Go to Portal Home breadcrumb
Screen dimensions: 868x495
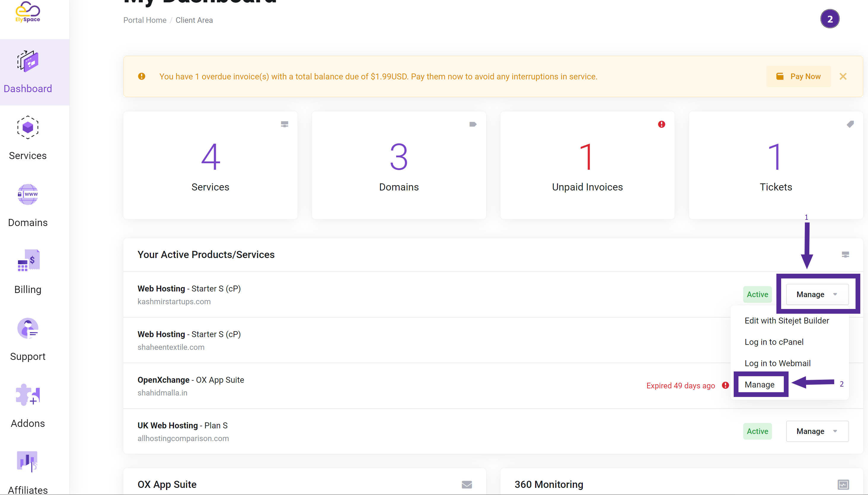click(145, 20)
